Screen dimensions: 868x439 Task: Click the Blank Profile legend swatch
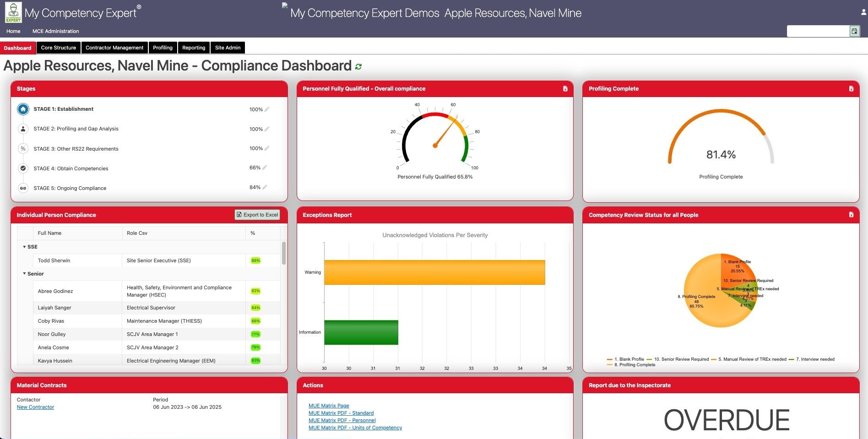610,359
